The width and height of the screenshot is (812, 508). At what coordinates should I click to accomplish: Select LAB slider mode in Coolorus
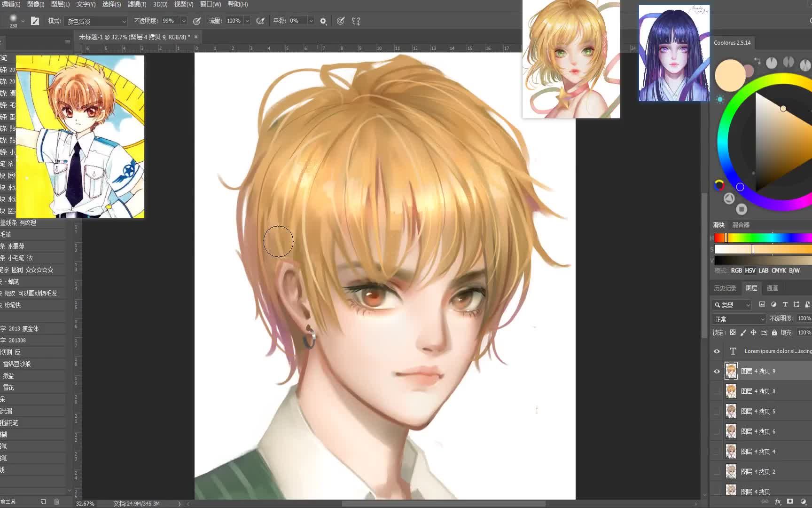764,270
